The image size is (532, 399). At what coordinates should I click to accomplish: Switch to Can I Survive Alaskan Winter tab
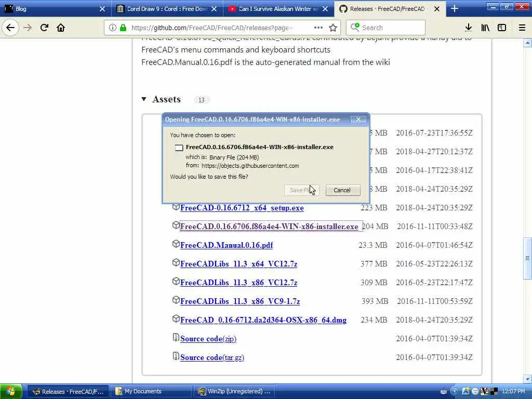point(278,9)
